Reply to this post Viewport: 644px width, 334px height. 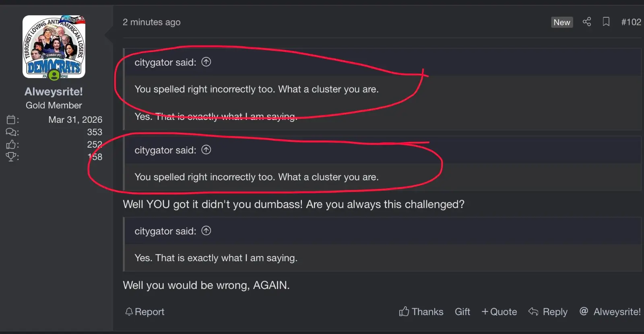pyautogui.click(x=548, y=311)
